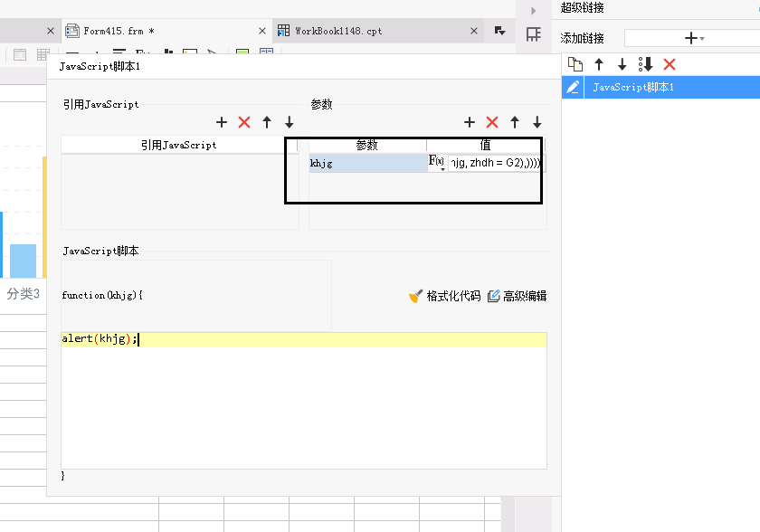Click grid icon in right sidebar strip
Screen dimensions: 760x532
534,34
